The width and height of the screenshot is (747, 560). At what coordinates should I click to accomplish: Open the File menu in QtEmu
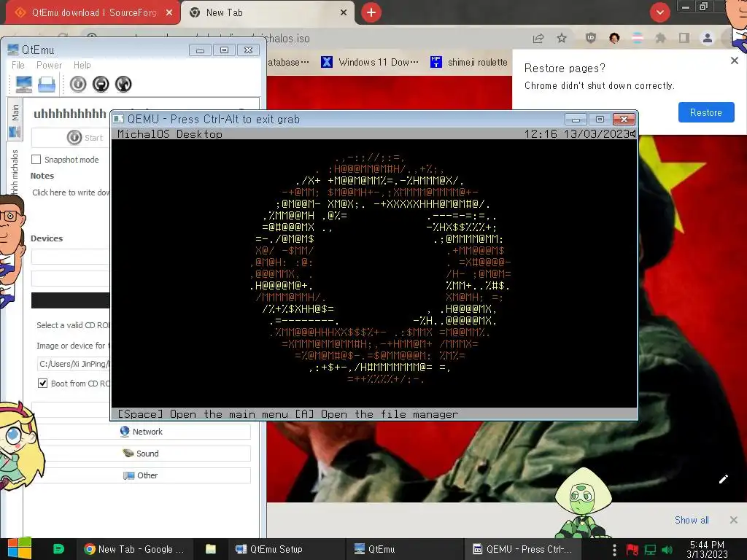pyautogui.click(x=18, y=65)
